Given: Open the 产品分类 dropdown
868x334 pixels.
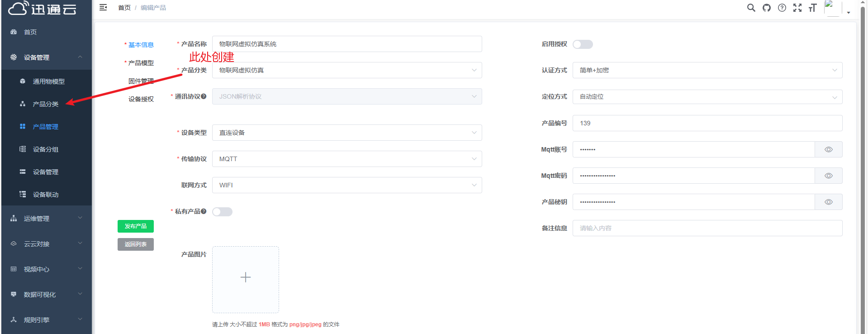Looking at the screenshot, I should point(346,70).
